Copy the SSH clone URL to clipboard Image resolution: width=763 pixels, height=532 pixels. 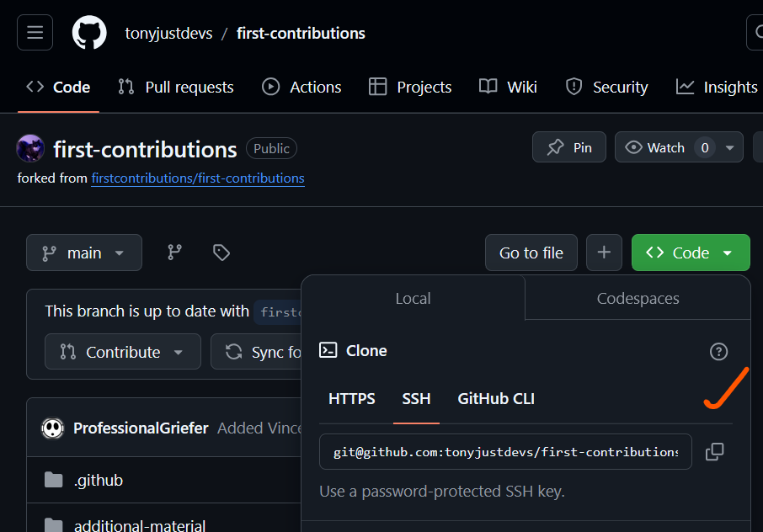tap(714, 452)
